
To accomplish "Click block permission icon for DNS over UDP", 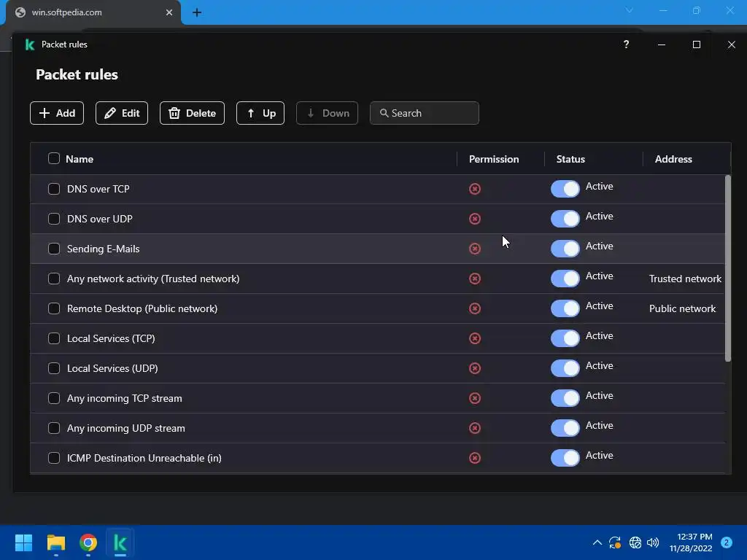I will 474,219.
